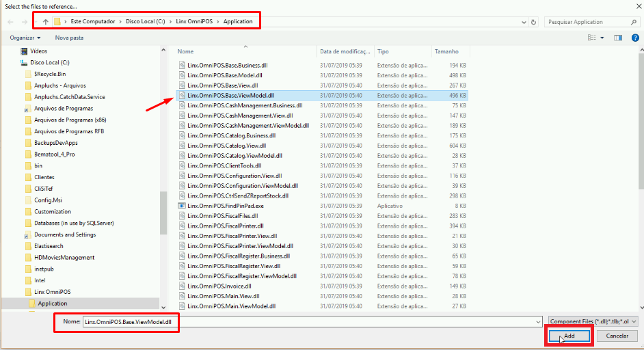Open $Recycle.Bin folder in tree
This screenshot has height=350, width=644.
tap(50, 75)
